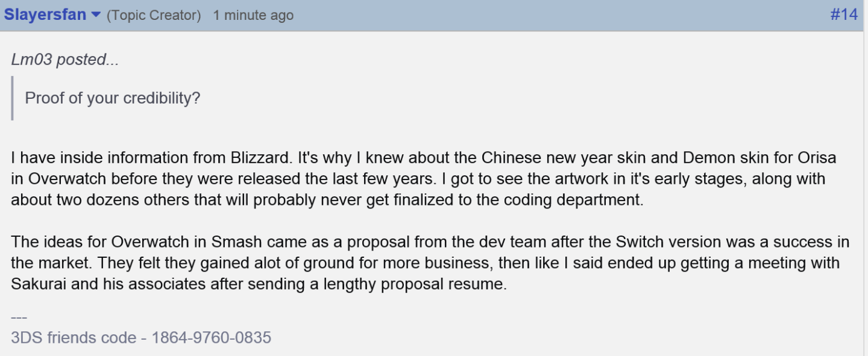
Task: Click the 3DS friends code signature line
Action: pyautogui.click(x=141, y=337)
